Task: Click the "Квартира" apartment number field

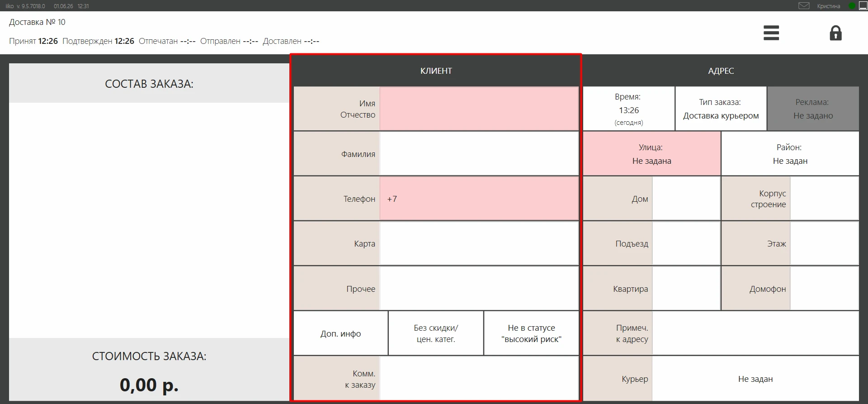Action: point(686,289)
